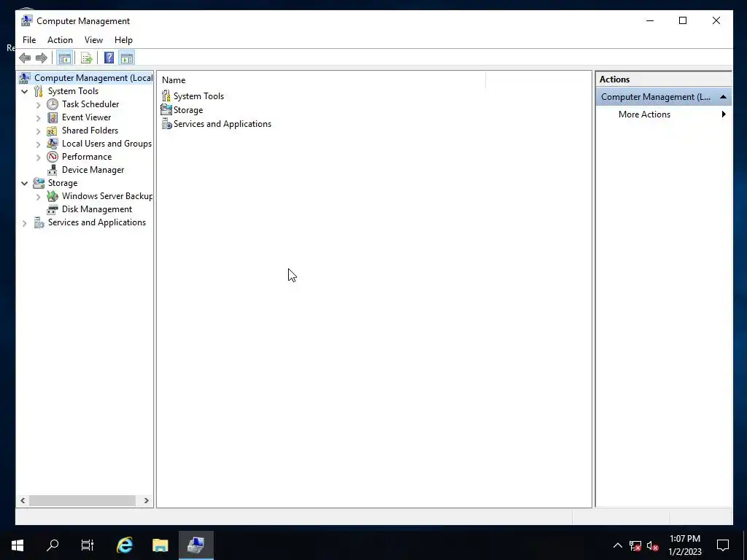
Task: Expand Services and Applications tree node
Action: click(24, 223)
